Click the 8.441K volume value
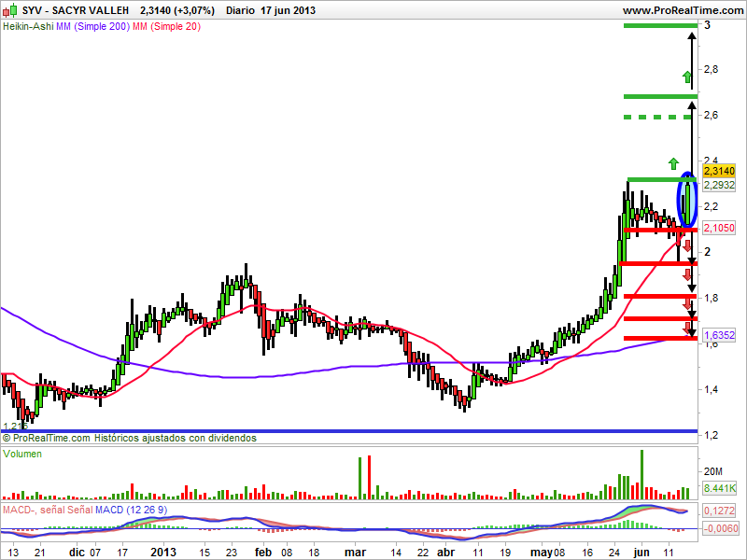 (719, 488)
